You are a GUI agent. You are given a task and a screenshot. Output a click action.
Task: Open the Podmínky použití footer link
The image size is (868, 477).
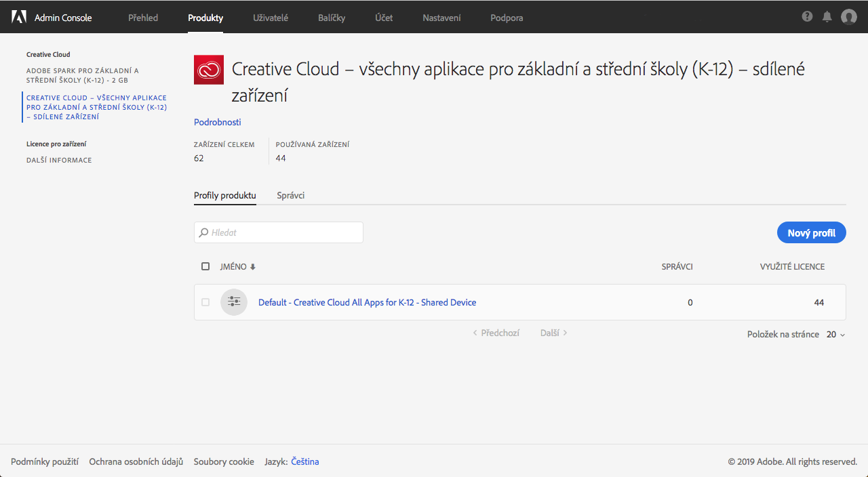(45, 461)
